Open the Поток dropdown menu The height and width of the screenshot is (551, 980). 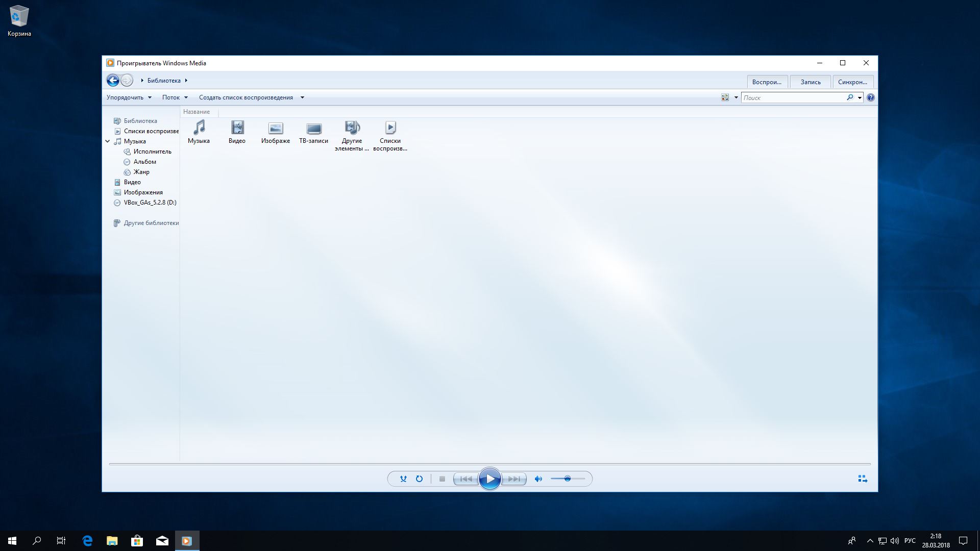coord(175,97)
